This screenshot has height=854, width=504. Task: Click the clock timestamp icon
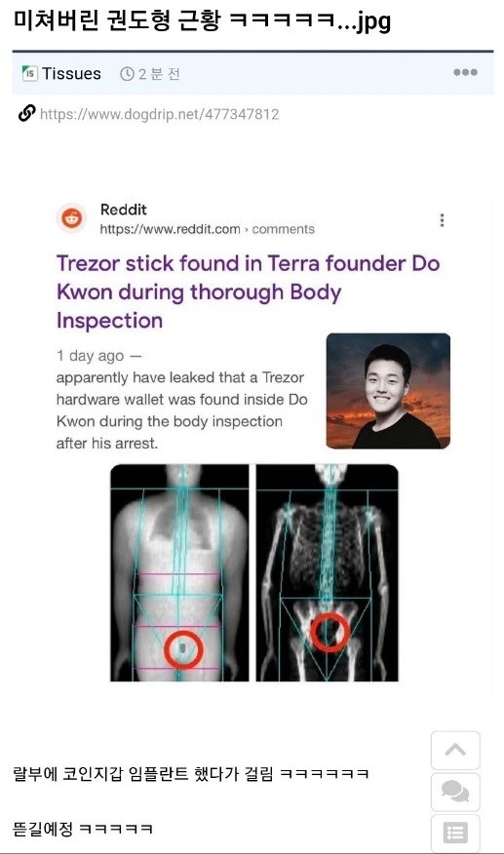tap(127, 74)
